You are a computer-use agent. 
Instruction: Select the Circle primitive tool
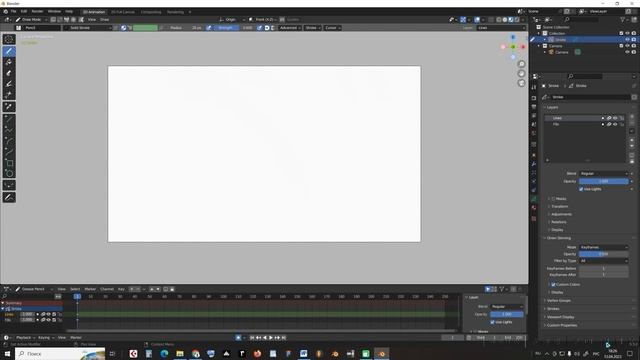pyautogui.click(x=9, y=174)
